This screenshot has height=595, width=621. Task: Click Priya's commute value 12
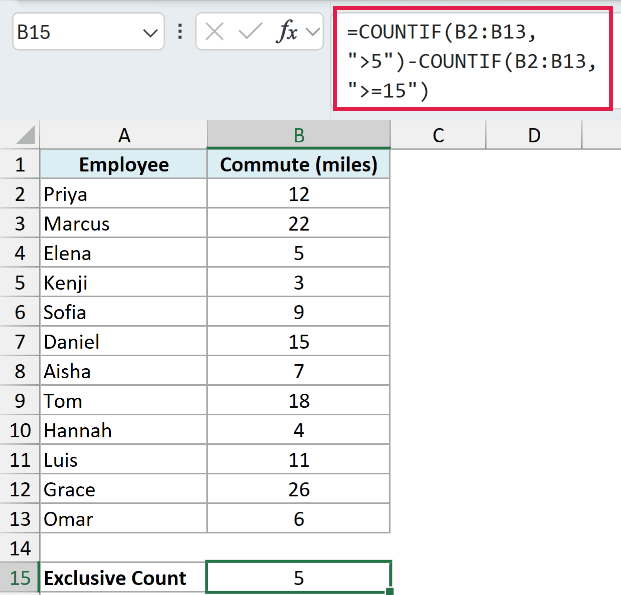point(299,194)
